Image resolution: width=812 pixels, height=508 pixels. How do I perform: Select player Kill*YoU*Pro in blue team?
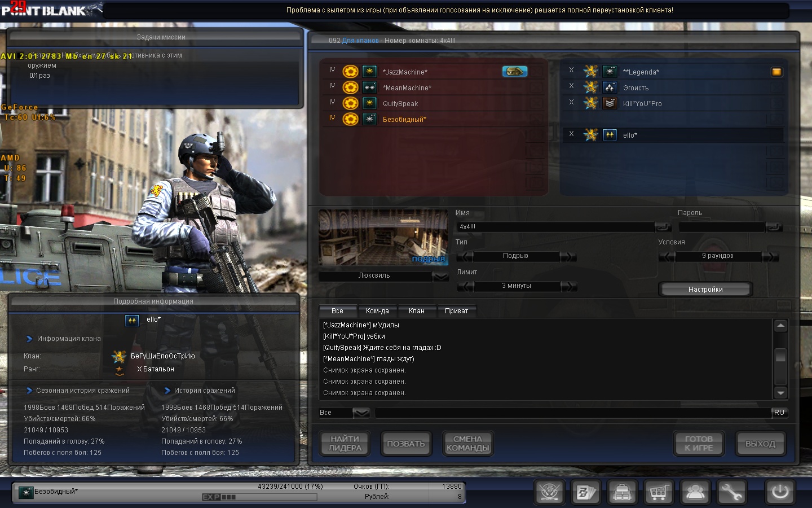673,103
